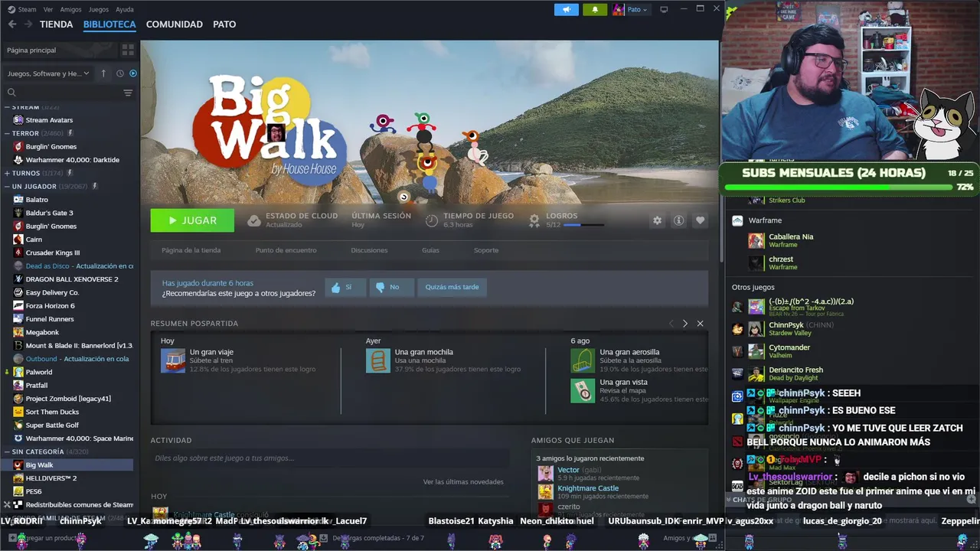Select Stream Avatars in the library
Image resolution: width=980 pixels, height=551 pixels.
(x=49, y=120)
